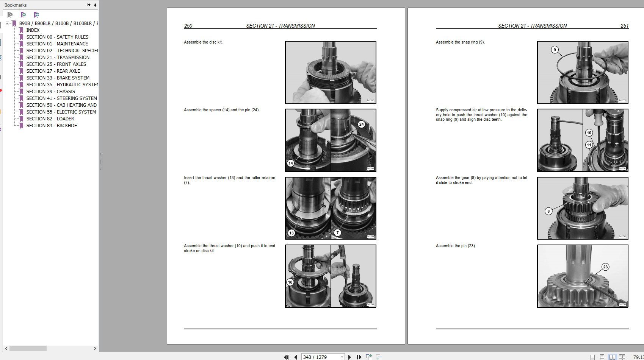644x360 pixels.
Task: Open the INDEX bookmark
Action: click(33, 30)
